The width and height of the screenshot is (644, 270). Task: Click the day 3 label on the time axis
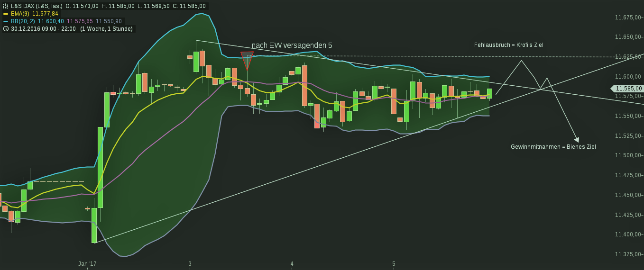click(190, 263)
